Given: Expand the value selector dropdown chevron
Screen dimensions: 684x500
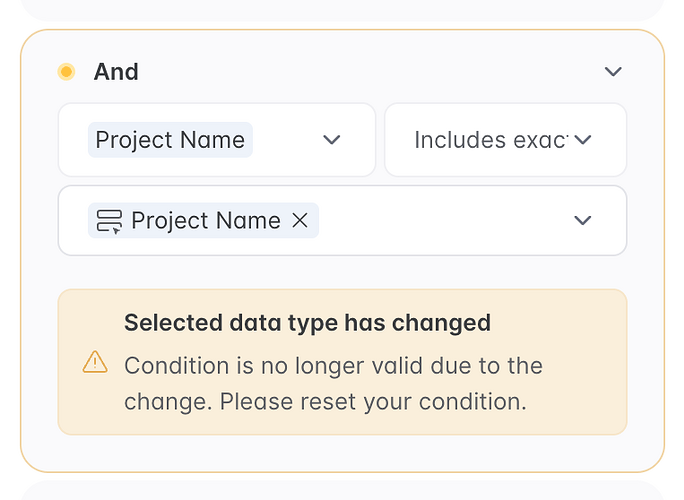Looking at the screenshot, I should coord(583,221).
